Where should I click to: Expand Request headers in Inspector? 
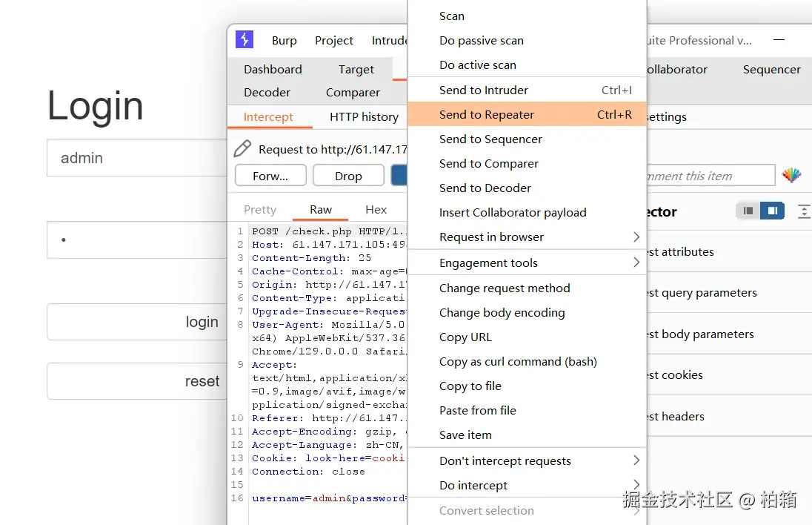tap(729, 416)
